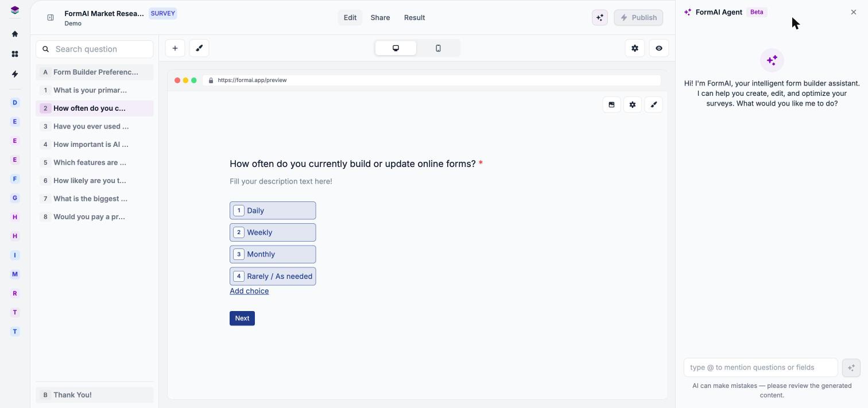Open welcome page Form Builder Preferenc...
The image size is (868, 408).
click(x=95, y=72)
